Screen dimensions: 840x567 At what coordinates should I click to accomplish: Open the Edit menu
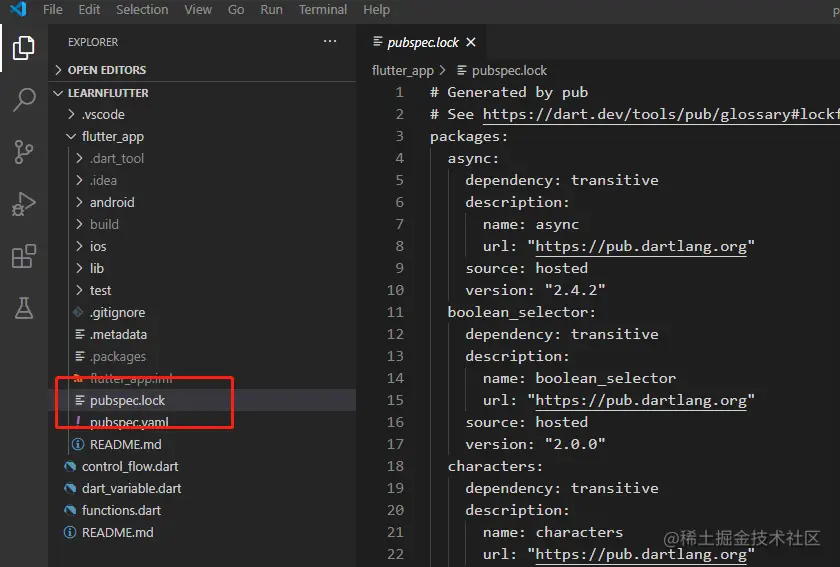[89, 10]
